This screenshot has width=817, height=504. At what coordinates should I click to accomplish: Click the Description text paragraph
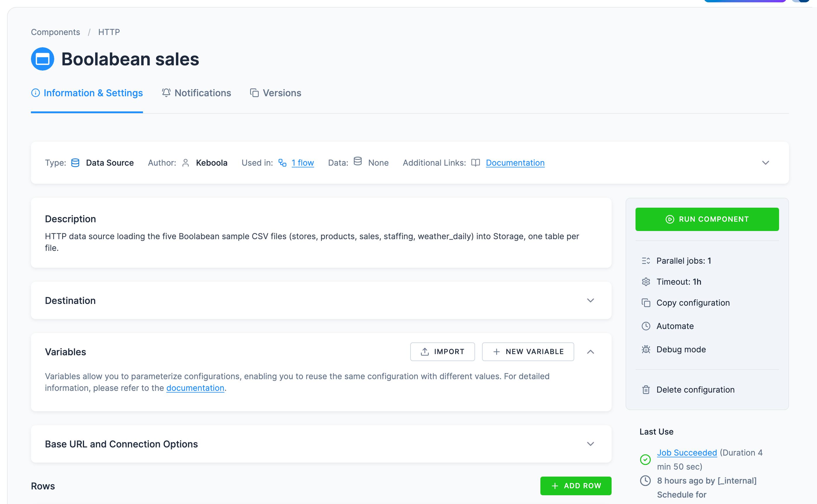312,242
